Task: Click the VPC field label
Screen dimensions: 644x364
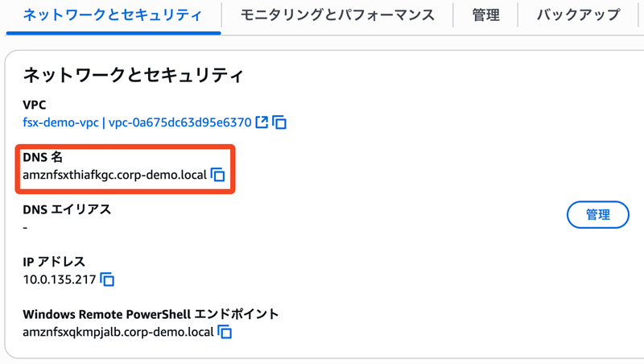Action: pyautogui.click(x=35, y=105)
